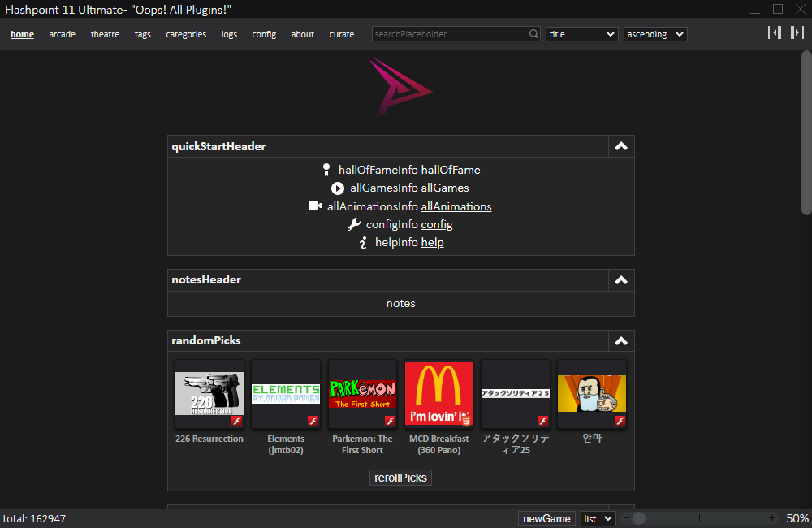Click the next-page arrow icon top right
The height and width of the screenshot is (528, 812).
point(795,32)
